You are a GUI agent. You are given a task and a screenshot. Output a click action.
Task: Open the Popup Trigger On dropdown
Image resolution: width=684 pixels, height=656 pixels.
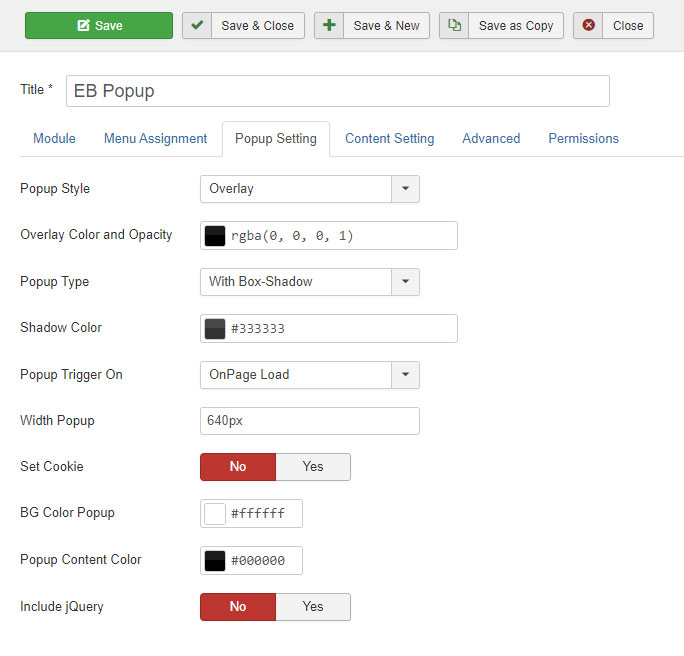[x=310, y=375]
